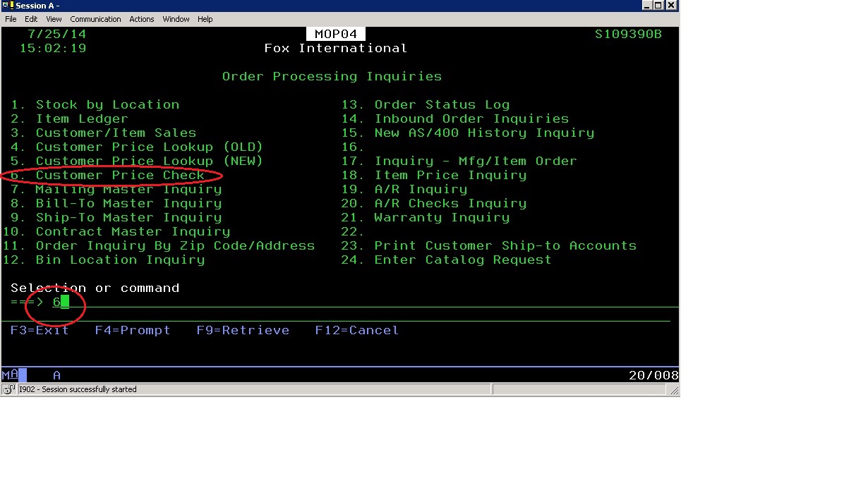This screenshot has height=488, width=868.
Task: Select the F9=Retrieve function key label
Action: [243, 331]
